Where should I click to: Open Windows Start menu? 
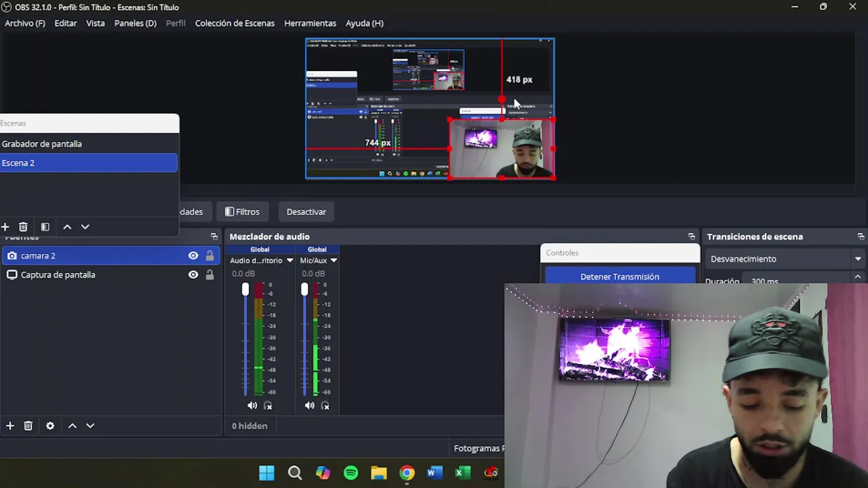(x=267, y=472)
